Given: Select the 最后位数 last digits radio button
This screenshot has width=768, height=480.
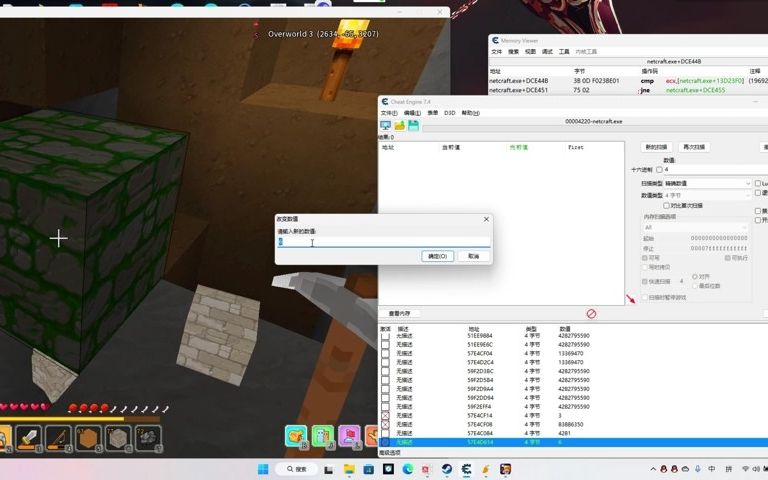Looking at the screenshot, I should [x=695, y=286].
